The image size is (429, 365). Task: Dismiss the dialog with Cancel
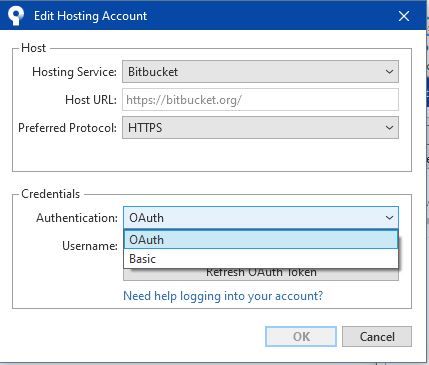point(377,337)
